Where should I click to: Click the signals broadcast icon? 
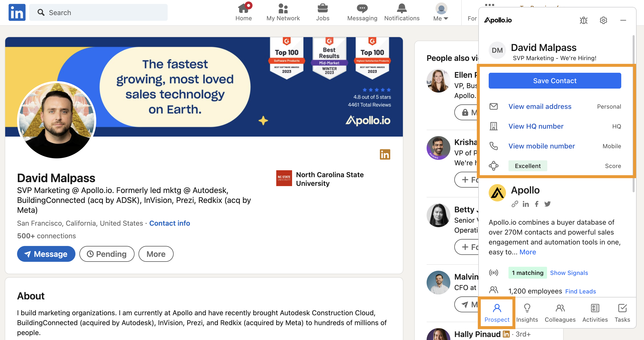[x=493, y=272]
